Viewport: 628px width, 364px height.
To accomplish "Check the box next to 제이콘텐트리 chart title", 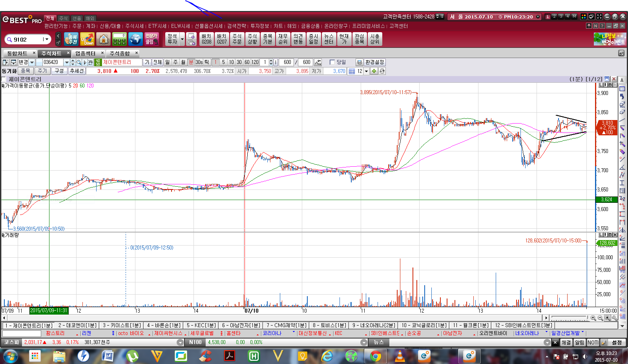I will click(4, 79).
